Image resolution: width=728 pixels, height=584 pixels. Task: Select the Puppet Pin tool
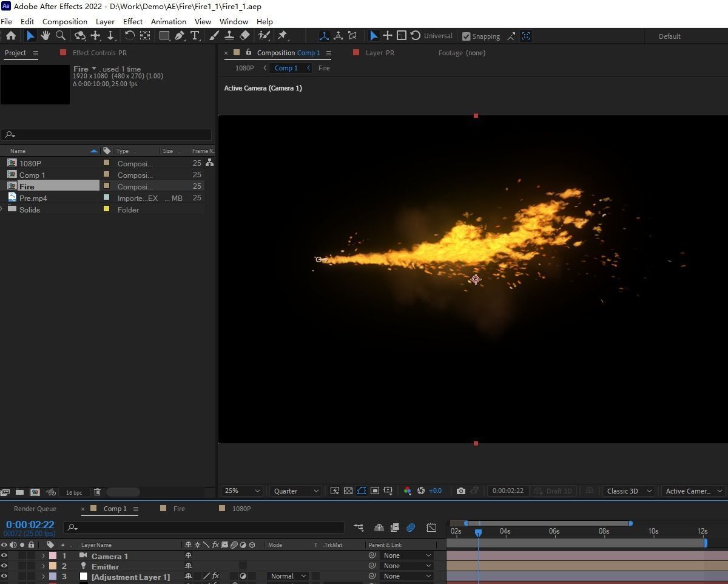click(x=283, y=36)
